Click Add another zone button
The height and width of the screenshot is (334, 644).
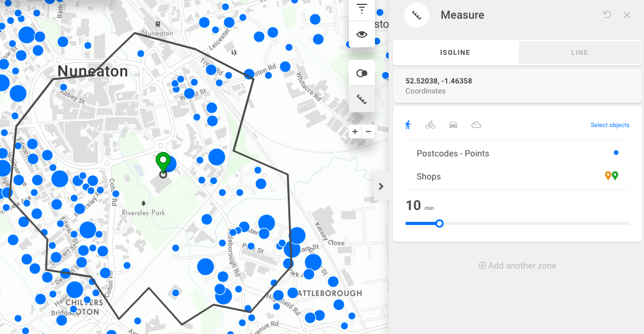(517, 265)
